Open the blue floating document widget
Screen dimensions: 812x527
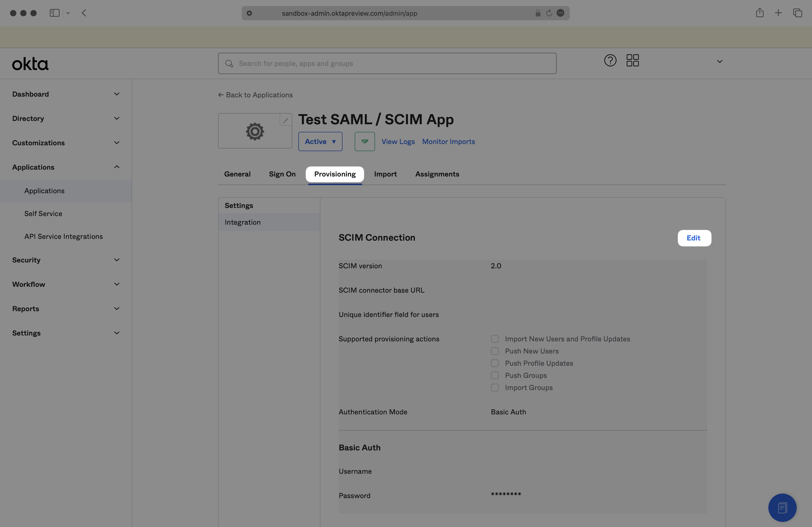coord(782,508)
